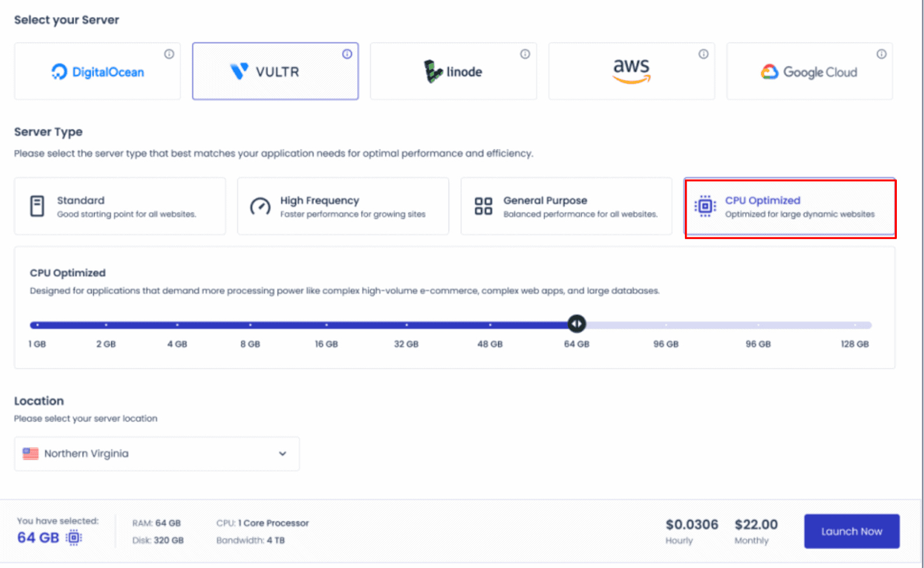The height and width of the screenshot is (568, 924).
Task: Click the info icon on DigitalOcean card
Action: 169,54
